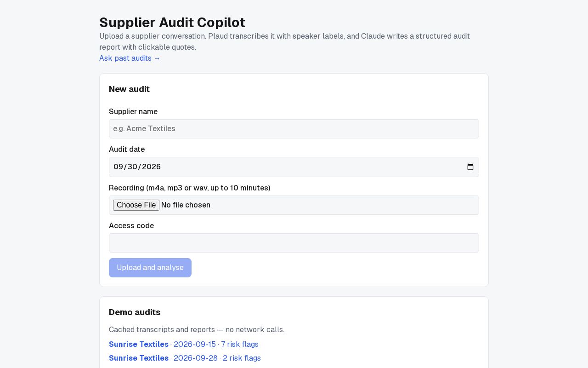Click the Access code input field
Image resolution: width=588 pixels, height=368 pixels.
(294, 243)
